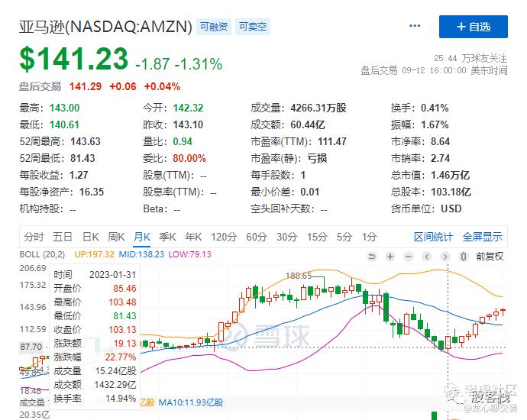The width and height of the screenshot is (527, 420).
Task: Zoom in the K-line chart with plus icon
Action: [x=390, y=257]
